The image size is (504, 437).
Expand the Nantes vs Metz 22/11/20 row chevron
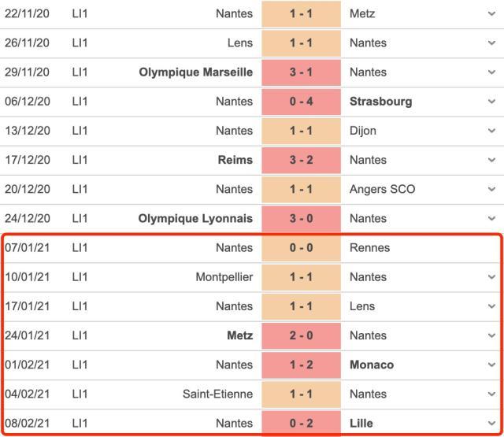(x=491, y=13)
